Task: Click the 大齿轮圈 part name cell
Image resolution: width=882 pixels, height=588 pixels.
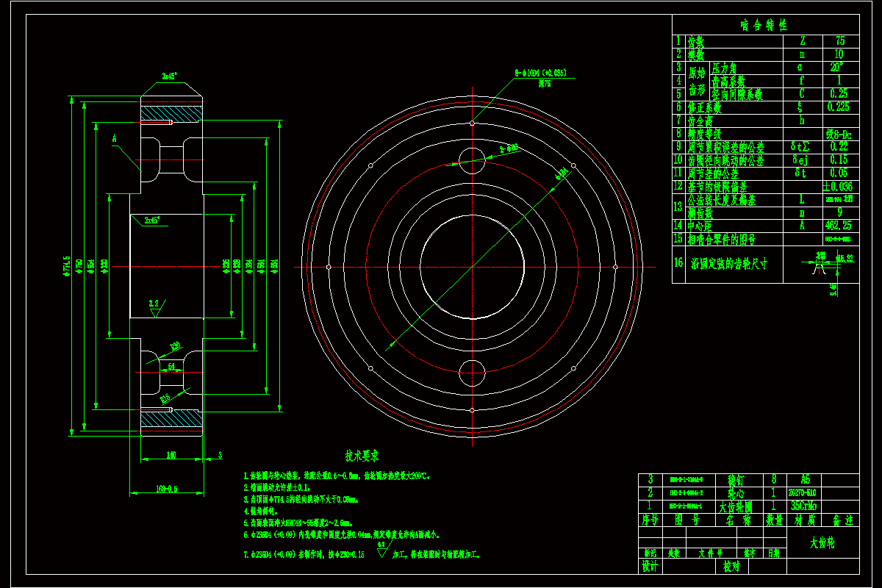Action: click(x=736, y=506)
